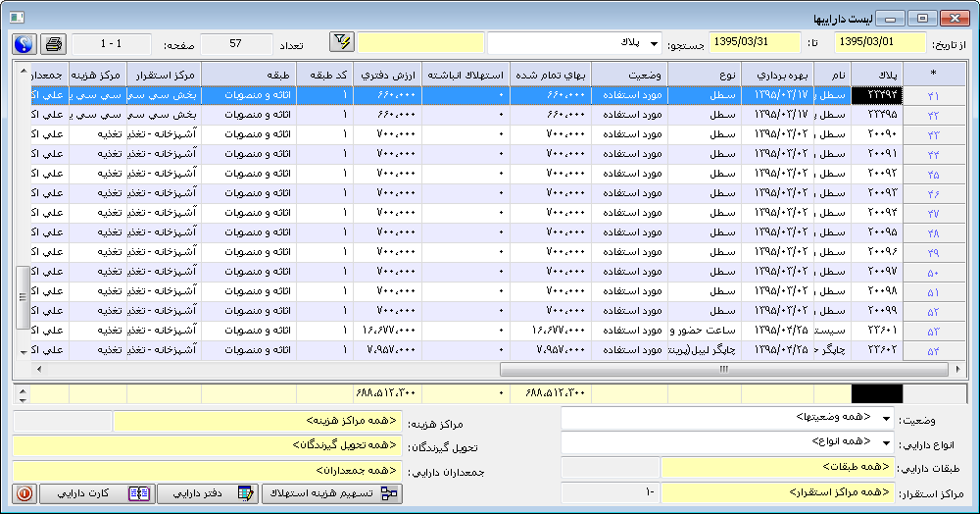Click the تعداد count field showing 57
Screen dimensions: 980x514
[236, 44]
